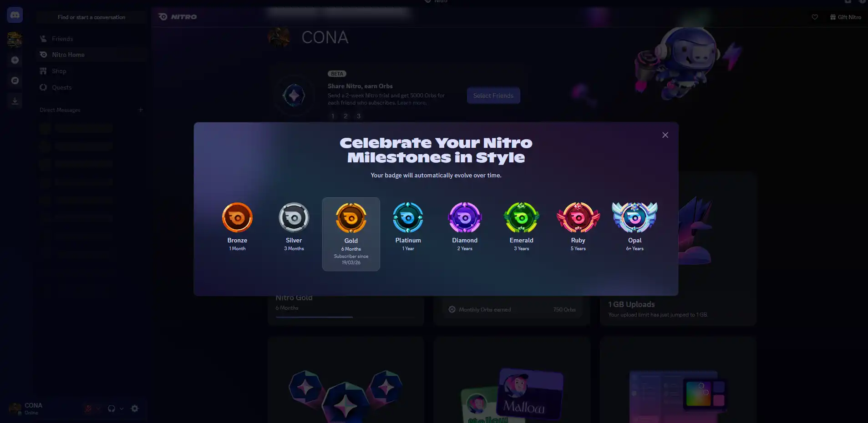Image resolution: width=868 pixels, height=423 pixels.
Task: Select the Platinum 1 Year badge
Action: [408, 227]
